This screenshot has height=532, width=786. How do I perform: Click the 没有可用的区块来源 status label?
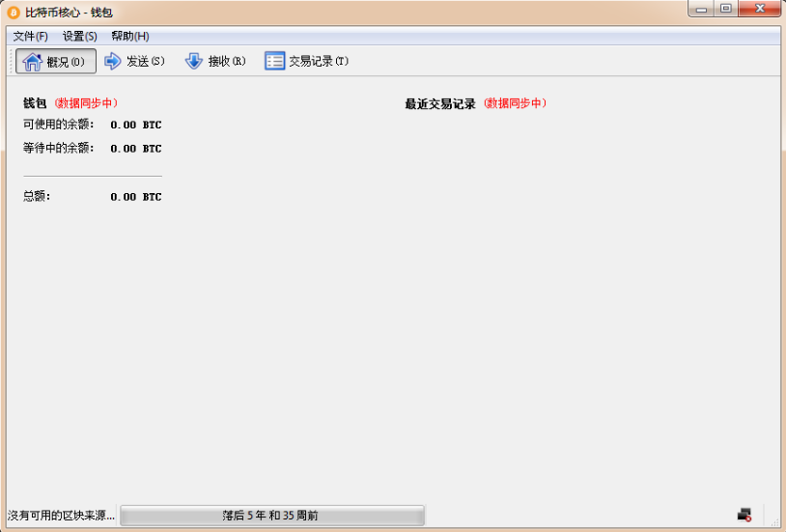coord(61,516)
